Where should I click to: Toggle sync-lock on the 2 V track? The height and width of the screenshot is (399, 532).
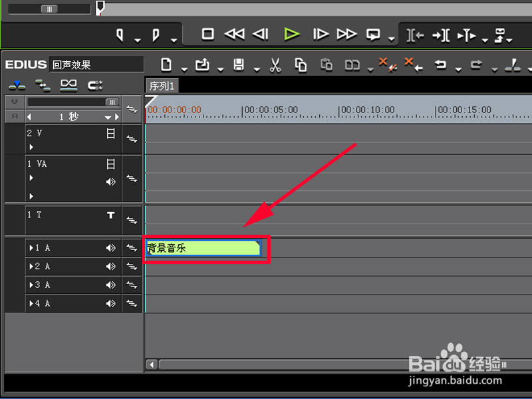click(132, 139)
